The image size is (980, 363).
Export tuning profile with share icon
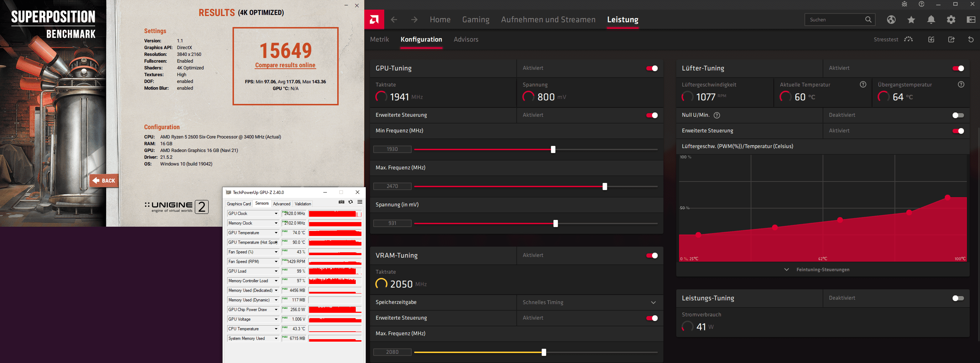pos(951,40)
